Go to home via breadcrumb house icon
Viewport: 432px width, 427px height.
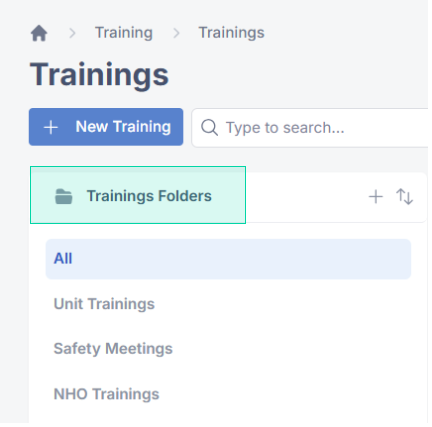click(x=39, y=33)
